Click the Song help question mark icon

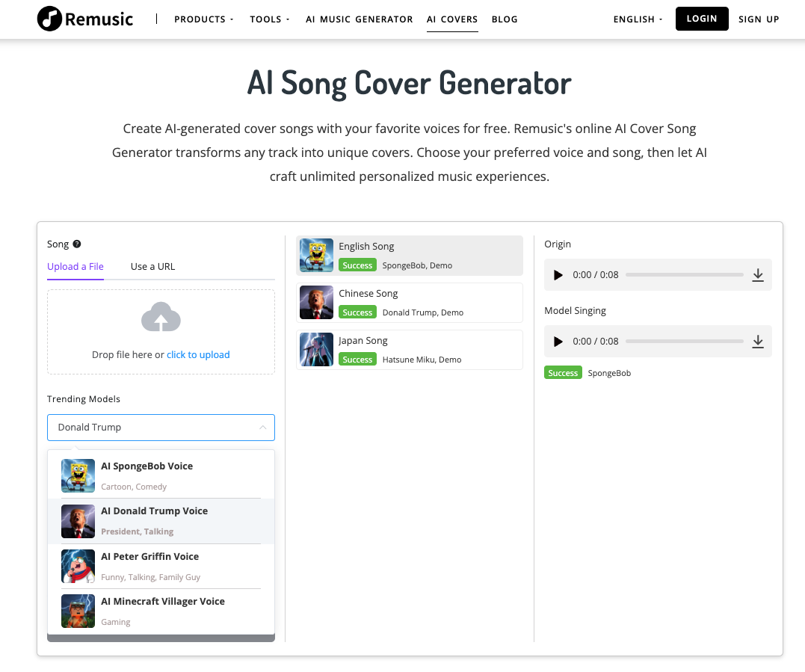pyautogui.click(x=75, y=244)
